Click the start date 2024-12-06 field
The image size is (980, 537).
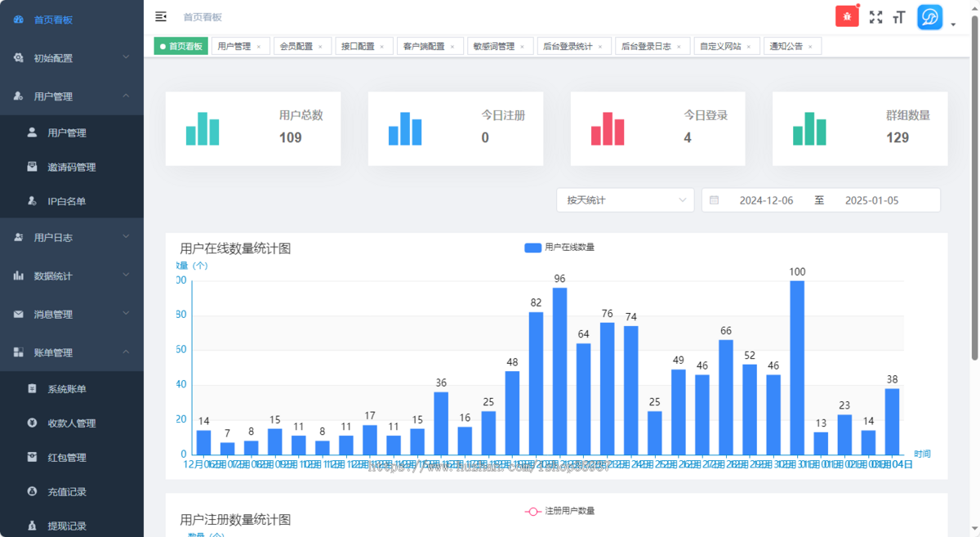point(766,200)
